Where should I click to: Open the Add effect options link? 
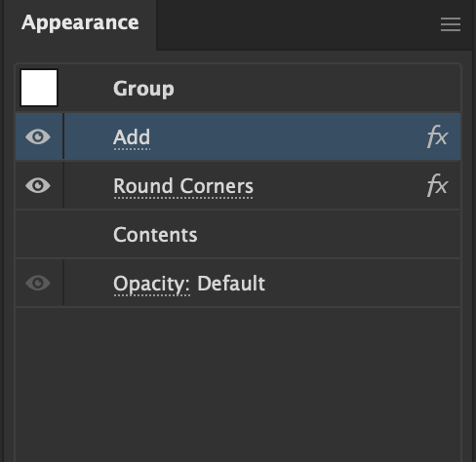(132, 137)
